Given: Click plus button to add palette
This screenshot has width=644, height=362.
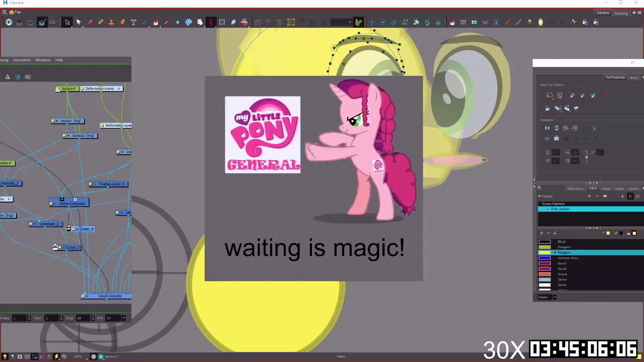Looking at the screenshot, I should [590, 196].
